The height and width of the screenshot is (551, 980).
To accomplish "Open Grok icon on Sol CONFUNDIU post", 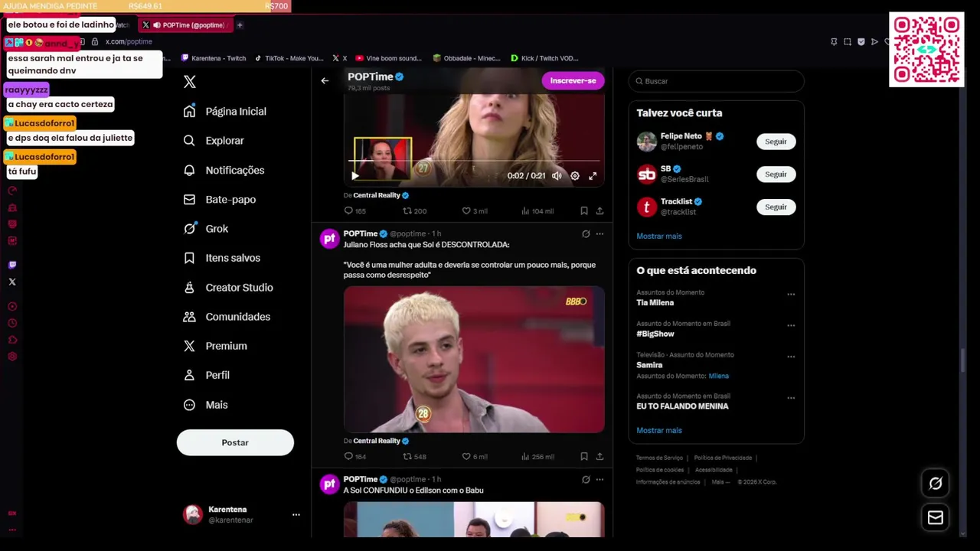I will 586,480.
